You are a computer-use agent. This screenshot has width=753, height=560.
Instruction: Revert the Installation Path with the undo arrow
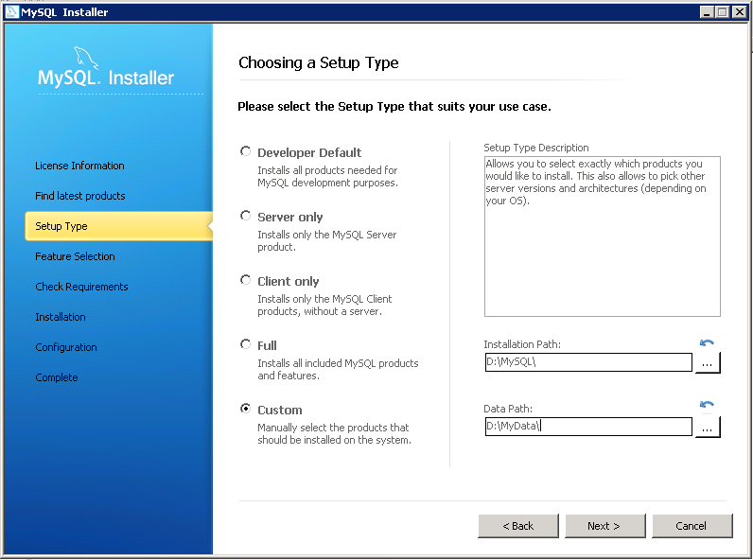pyautogui.click(x=707, y=343)
